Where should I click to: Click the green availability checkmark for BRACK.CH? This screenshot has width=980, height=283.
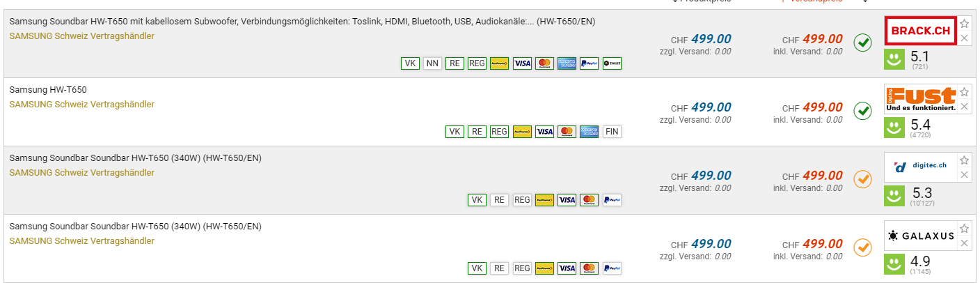point(863,43)
